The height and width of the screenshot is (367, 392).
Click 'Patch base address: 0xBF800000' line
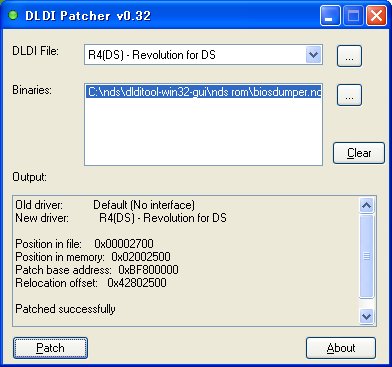(97, 270)
